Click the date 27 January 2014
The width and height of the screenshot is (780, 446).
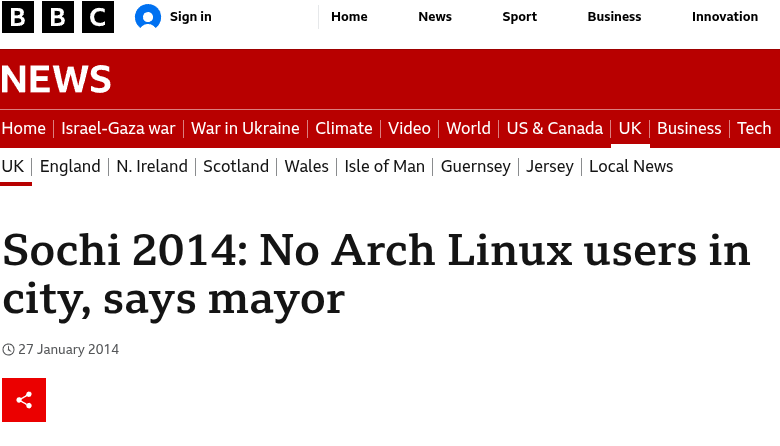pyautogui.click(x=69, y=350)
